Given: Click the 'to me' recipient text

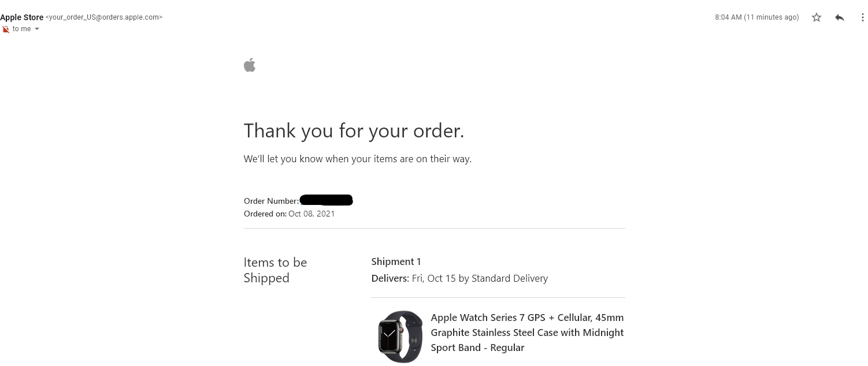Looking at the screenshot, I should (x=21, y=29).
